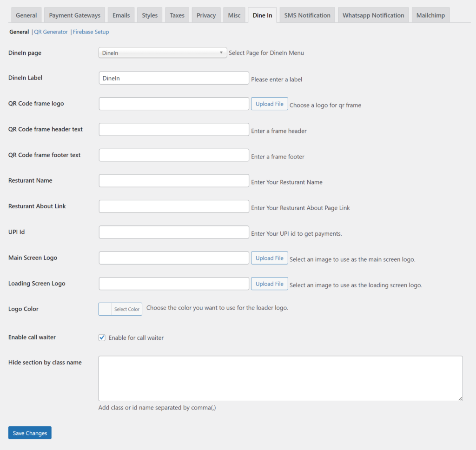
Task: Click the DineIn Label text field
Action: point(174,78)
